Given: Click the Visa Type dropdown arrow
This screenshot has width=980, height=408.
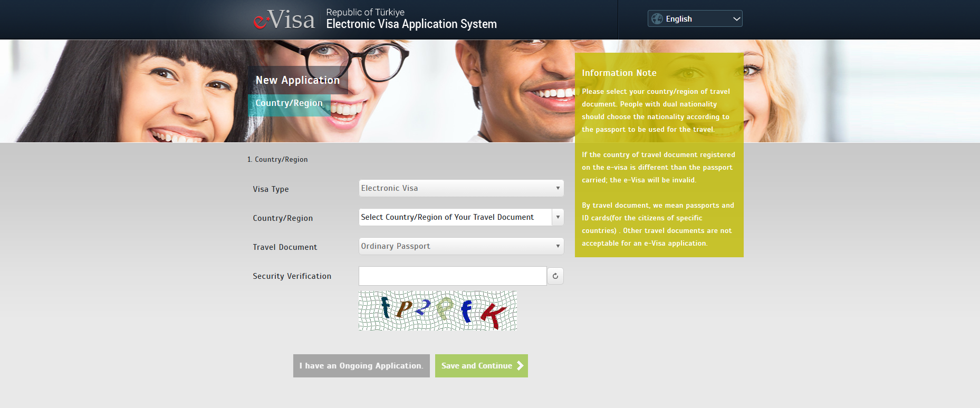Looking at the screenshot, I should (x=558, y=188).
